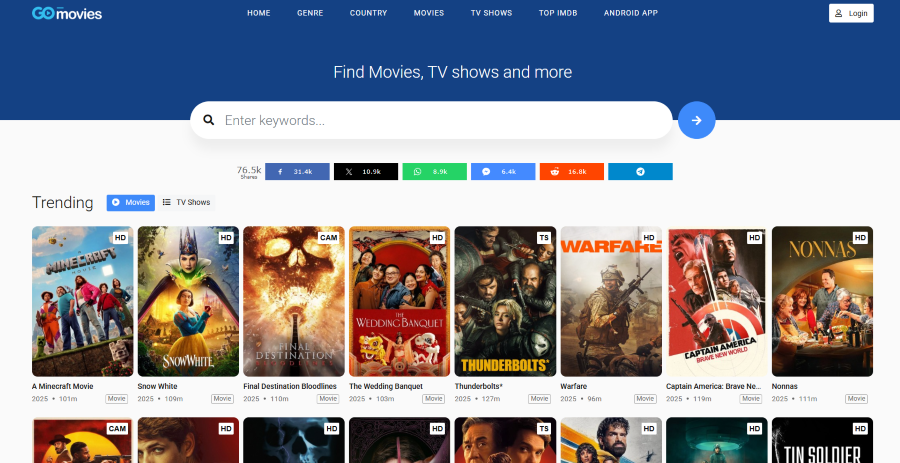Image resolution: width=900 pixels, height=463 pixels.
Task: Click Nonnas title link
Action: (785, 386)
